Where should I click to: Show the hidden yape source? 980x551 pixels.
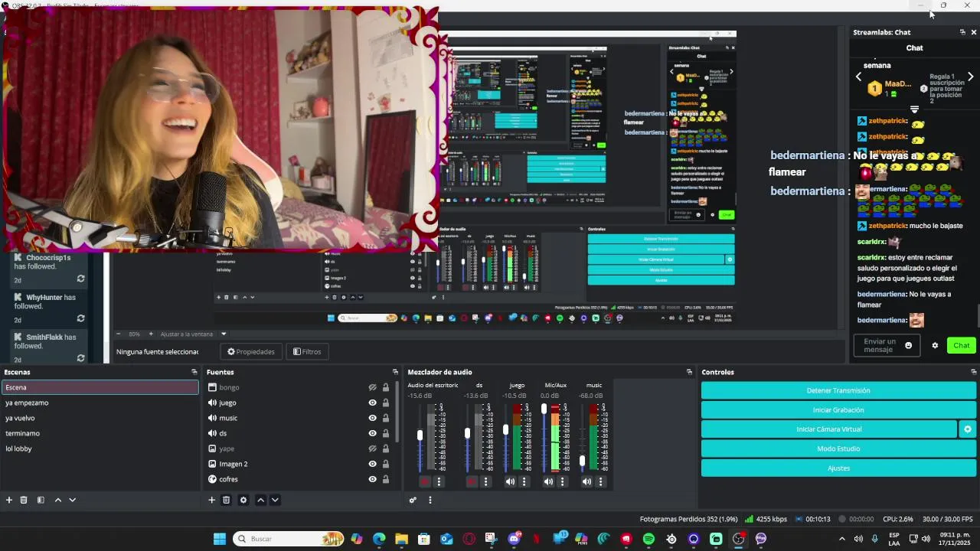click(x=372, y=448)
